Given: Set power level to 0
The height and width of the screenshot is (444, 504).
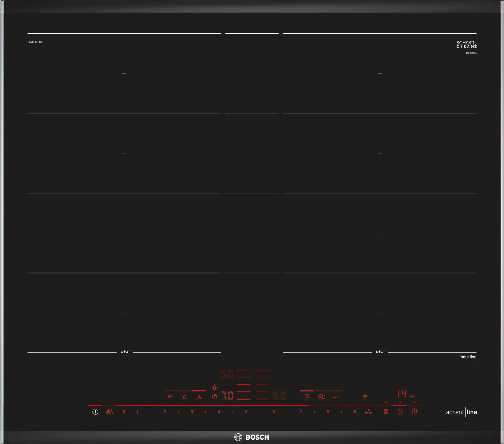Looking at the screenshot, I should 124,412.
